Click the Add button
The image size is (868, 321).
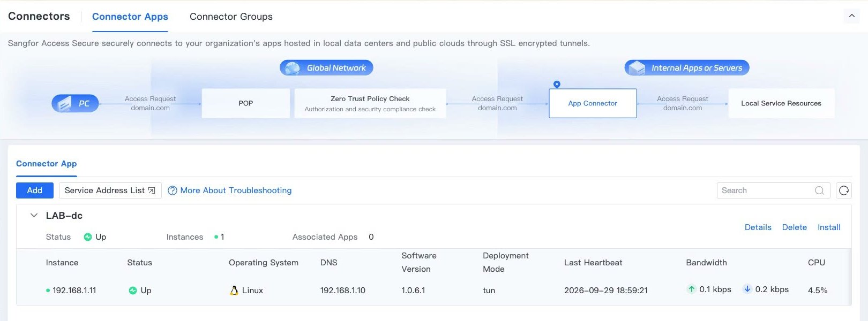35,190
